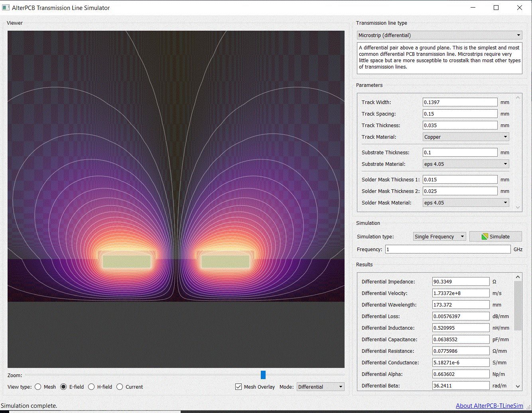Expand the Simulation type dropdown

pyautogui.click(x=439, y=236)
